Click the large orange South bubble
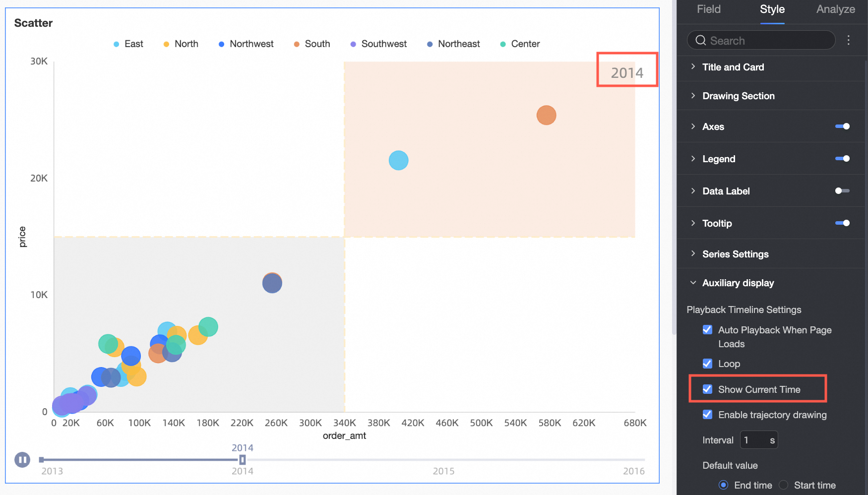This screenshot has width=868, height=495. pyautogui.click(x=546, y=115)
